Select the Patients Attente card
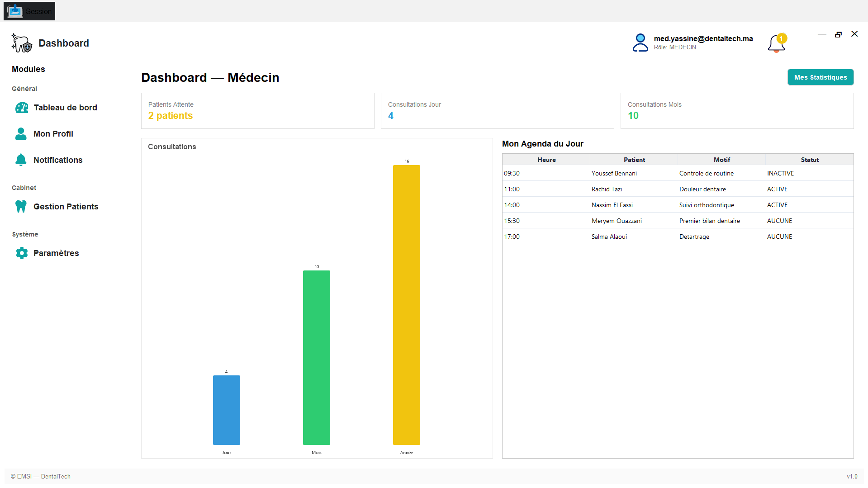Image resolution: width=868 pixels, height=488 pixels. [x=258, y=111]
